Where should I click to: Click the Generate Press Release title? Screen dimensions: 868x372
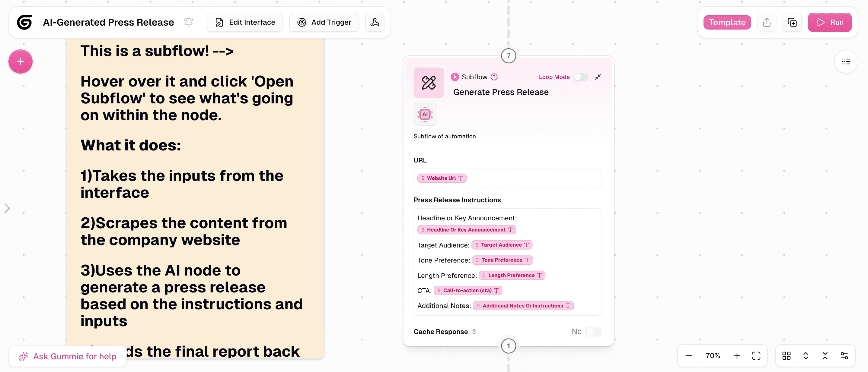coord(501,92)
